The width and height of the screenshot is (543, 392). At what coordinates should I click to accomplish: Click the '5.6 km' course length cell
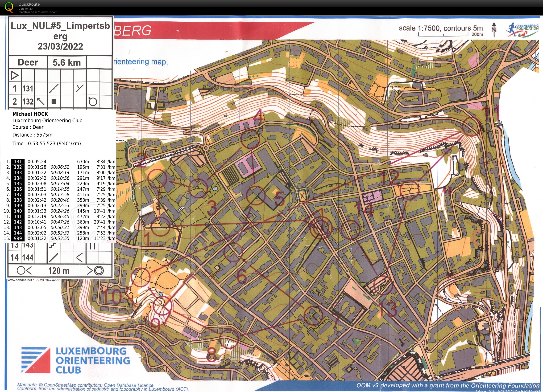tap(67, 63)
